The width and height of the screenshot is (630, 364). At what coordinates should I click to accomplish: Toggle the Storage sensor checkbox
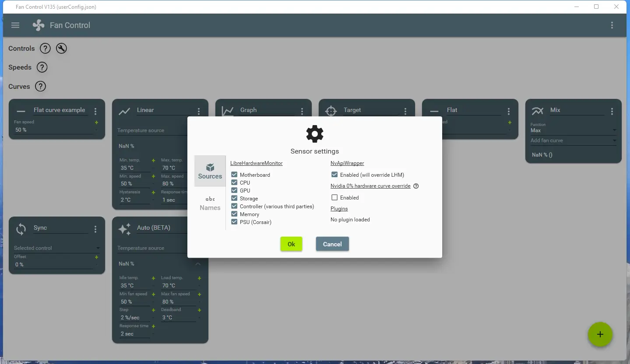pos(234,198)
